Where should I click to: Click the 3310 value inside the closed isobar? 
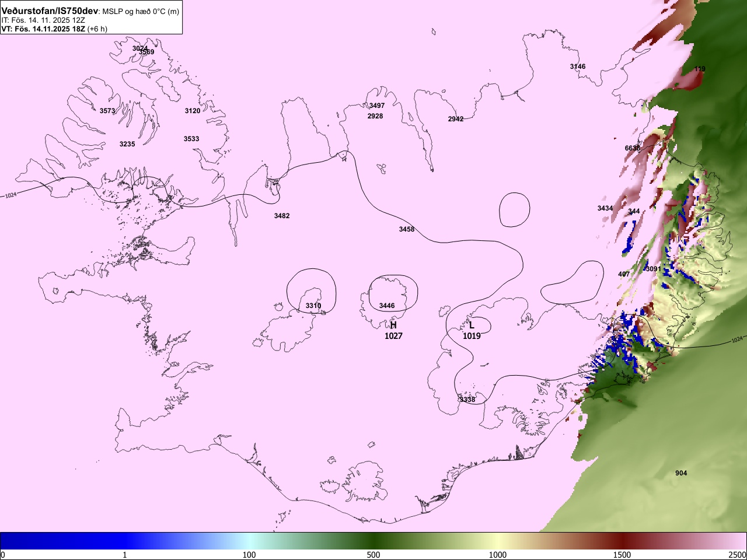[x=313, y=306]
